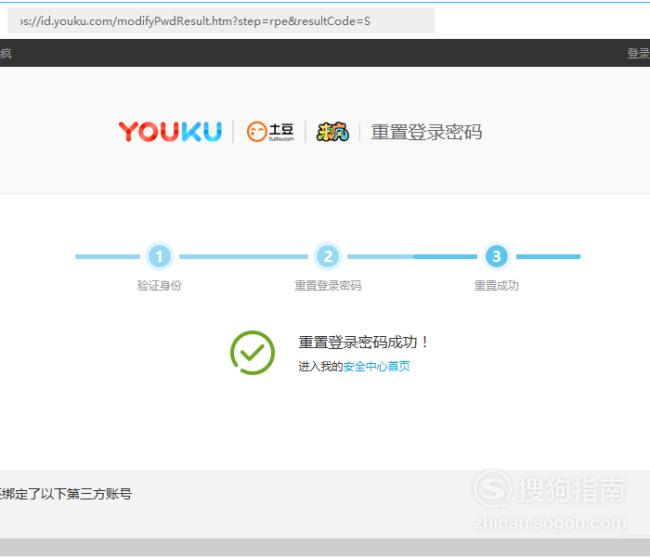Click the 进入我的 text before the link
The width and height of the screenshot is (650, 557).
coord(320,366)
